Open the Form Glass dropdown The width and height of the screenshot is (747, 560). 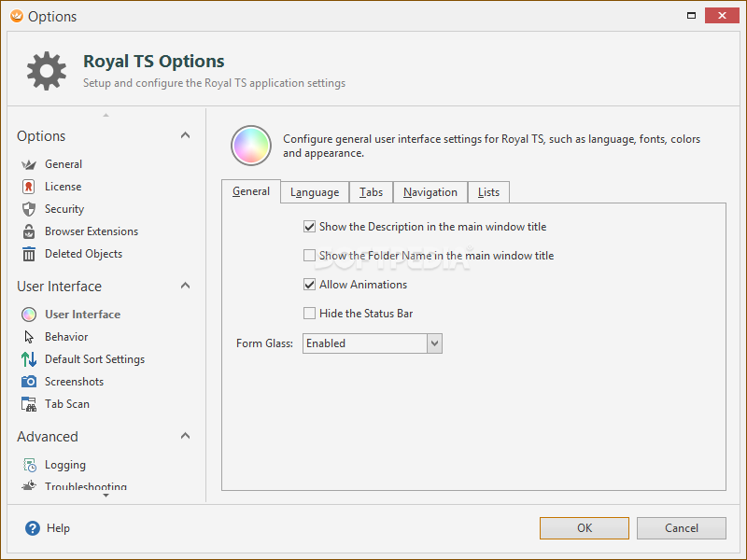434,343
